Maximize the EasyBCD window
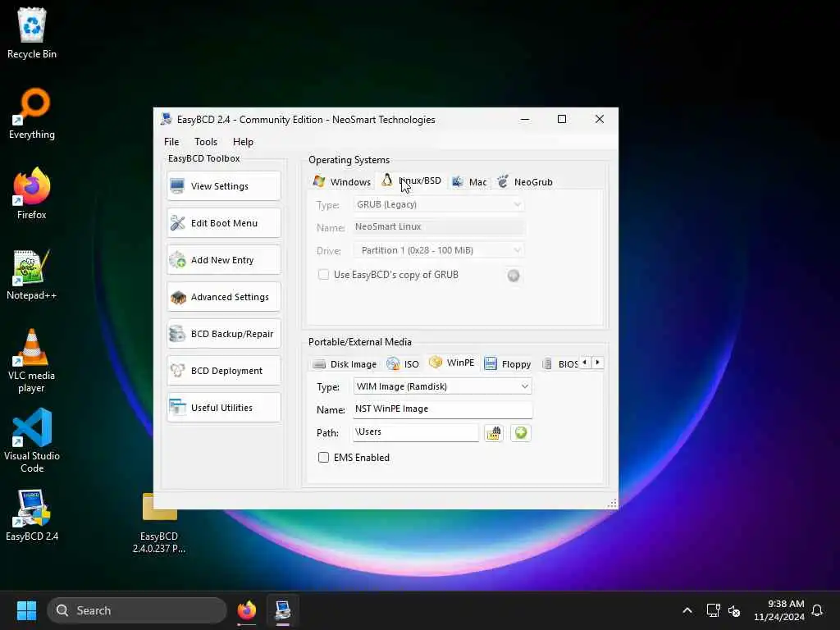The image size is (840, 630). click(x=561, y=119)
